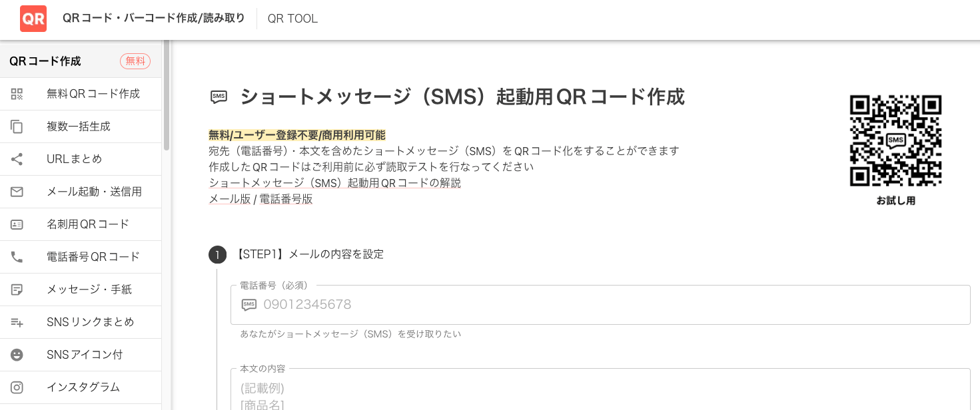Open the QR TOOL menu item
The image size is (980, 410).
click(292, 19)
